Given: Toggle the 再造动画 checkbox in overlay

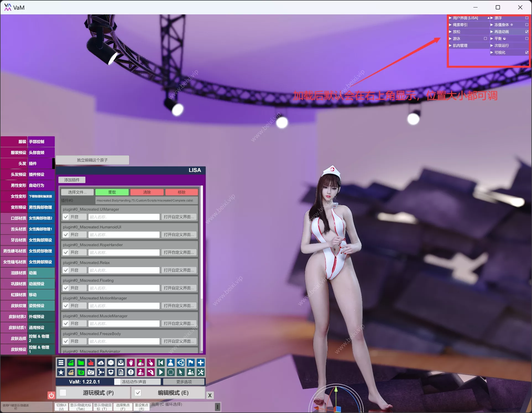Looking at the screenshot, I should [527, 32].
